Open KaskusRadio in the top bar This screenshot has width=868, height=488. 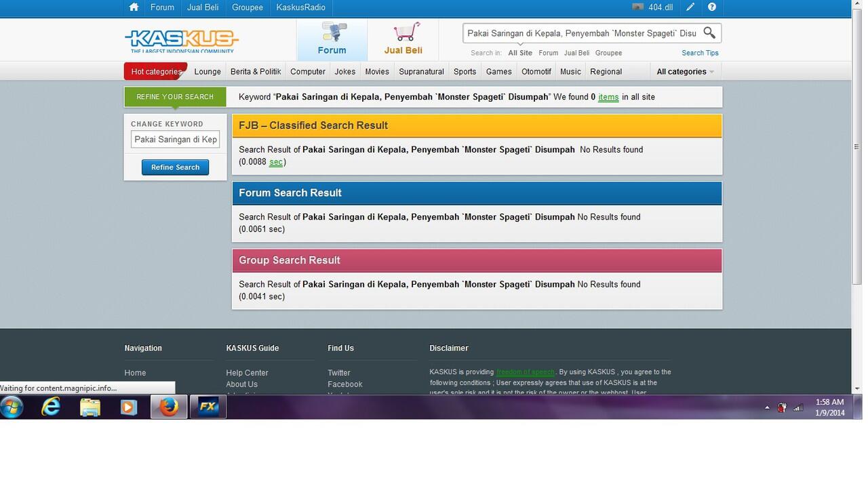click(300, 7)
